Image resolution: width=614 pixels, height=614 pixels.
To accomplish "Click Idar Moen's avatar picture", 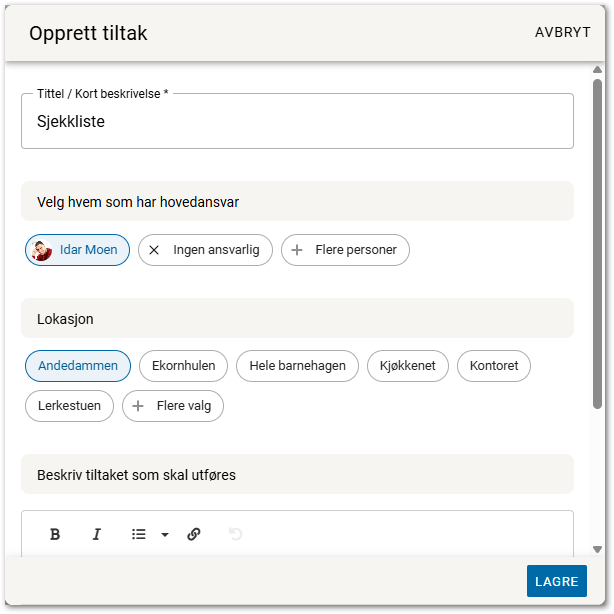I will [x=42, y=250].
